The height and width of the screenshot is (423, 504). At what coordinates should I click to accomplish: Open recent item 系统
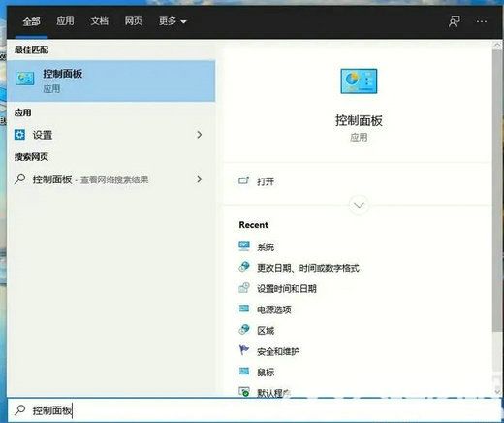coord(266,247)
